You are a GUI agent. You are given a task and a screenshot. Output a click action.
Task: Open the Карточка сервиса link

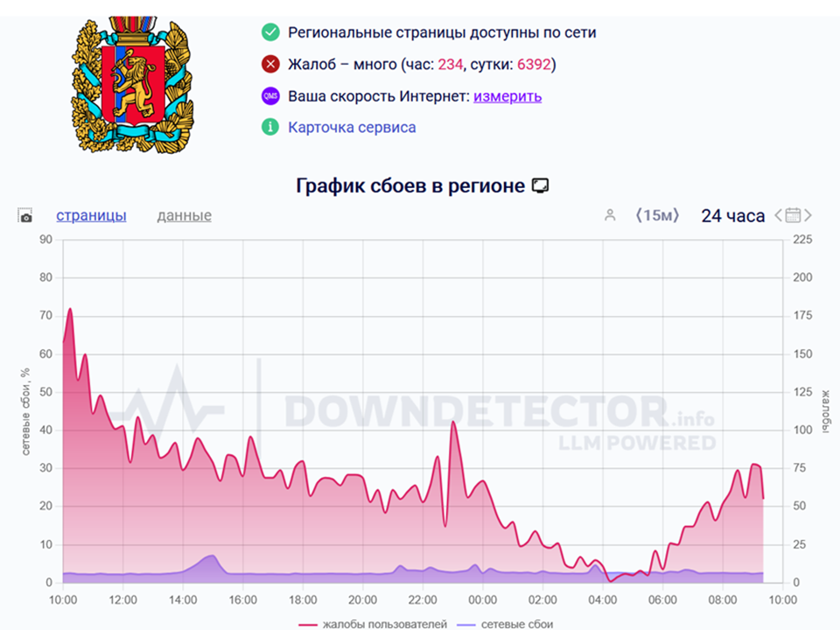coord(352,128)
